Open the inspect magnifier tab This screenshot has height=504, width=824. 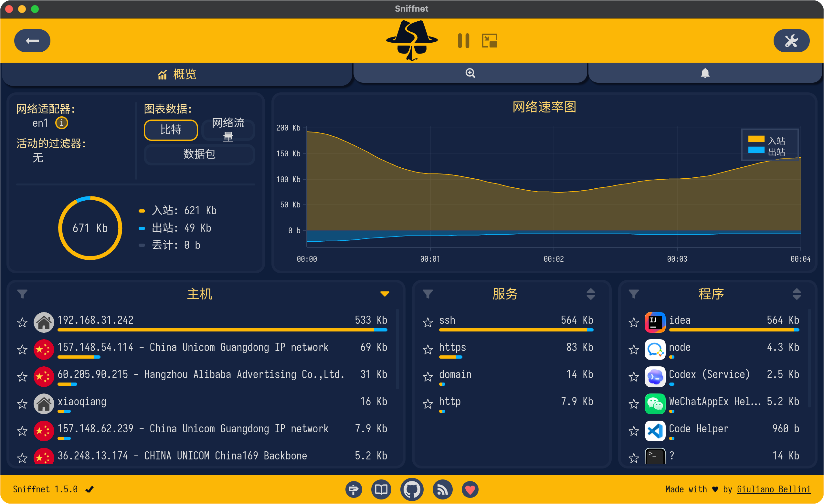pos(470,73)
